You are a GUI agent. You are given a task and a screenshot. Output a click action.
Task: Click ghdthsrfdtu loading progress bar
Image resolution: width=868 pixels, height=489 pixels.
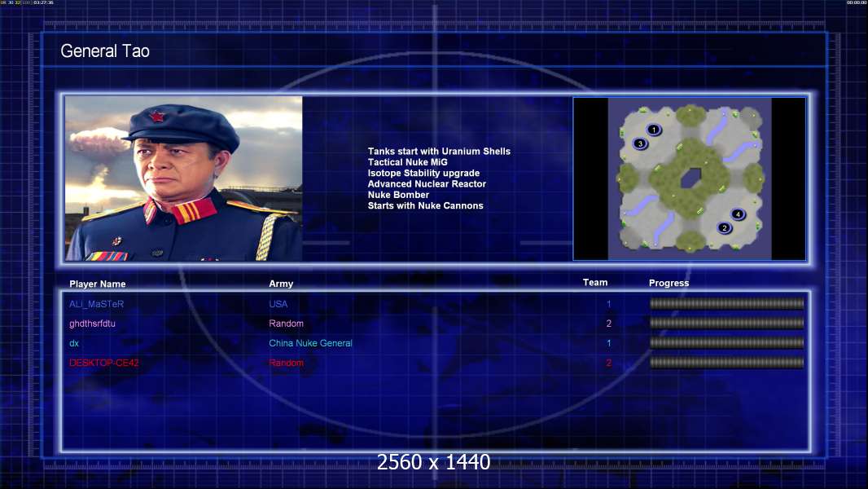727,323
